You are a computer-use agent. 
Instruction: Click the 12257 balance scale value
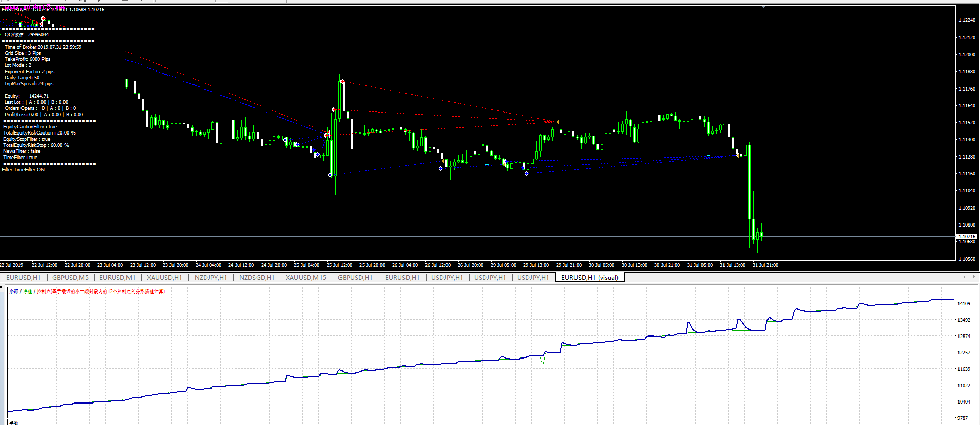[964, 352]
